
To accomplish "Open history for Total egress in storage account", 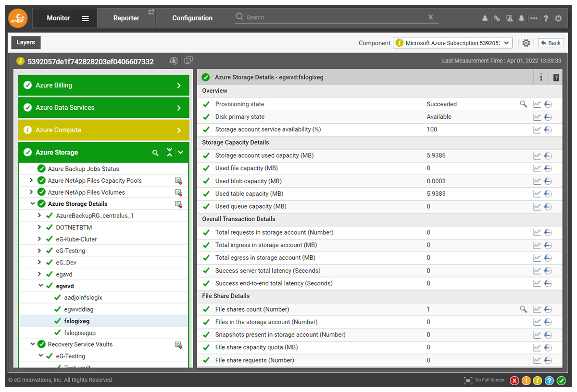I will tap(548, 258).
